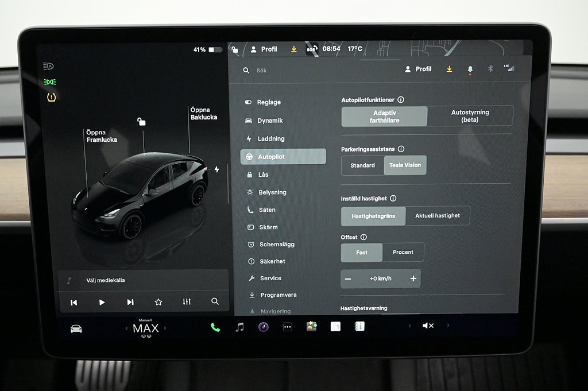
Task: Increase speed offset with the plus button
Action: 413,278
